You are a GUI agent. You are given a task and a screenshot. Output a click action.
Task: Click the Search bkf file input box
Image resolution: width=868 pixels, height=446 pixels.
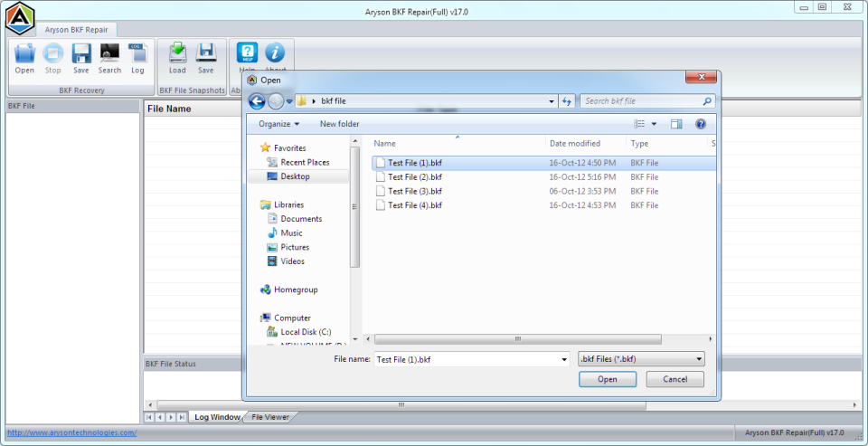point(640,101)
